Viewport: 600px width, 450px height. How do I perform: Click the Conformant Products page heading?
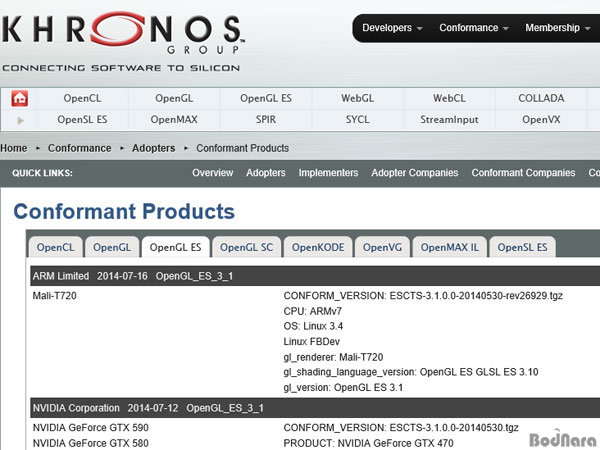click(x=124, y=211)
